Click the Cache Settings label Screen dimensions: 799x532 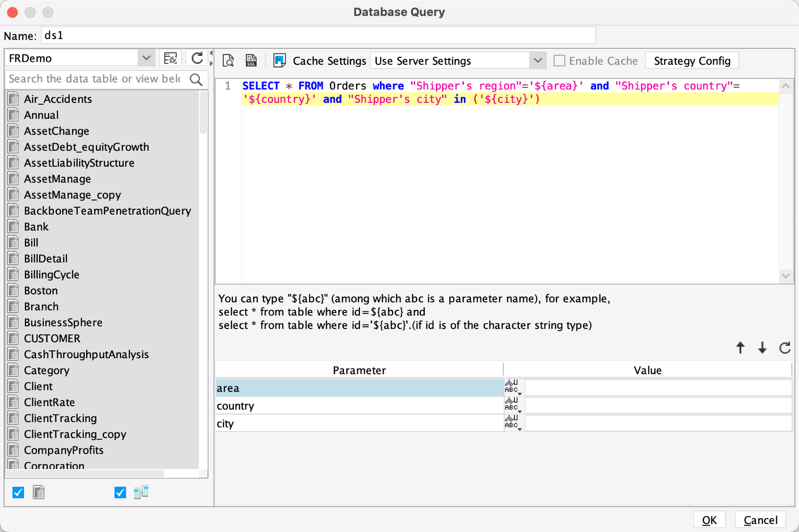coord(329,60)
